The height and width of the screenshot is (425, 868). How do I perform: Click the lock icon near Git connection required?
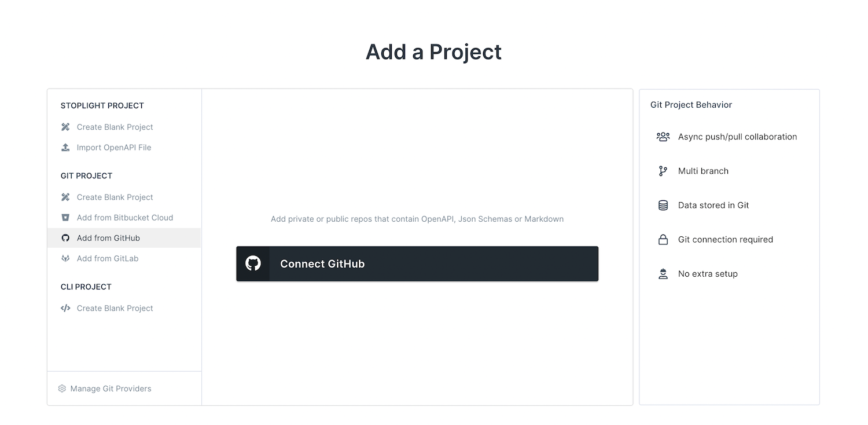663,239
